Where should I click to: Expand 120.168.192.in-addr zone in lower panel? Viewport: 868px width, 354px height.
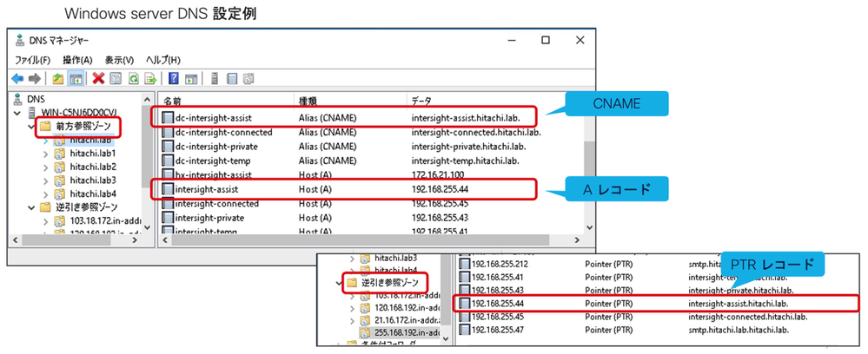pos(352,307)
